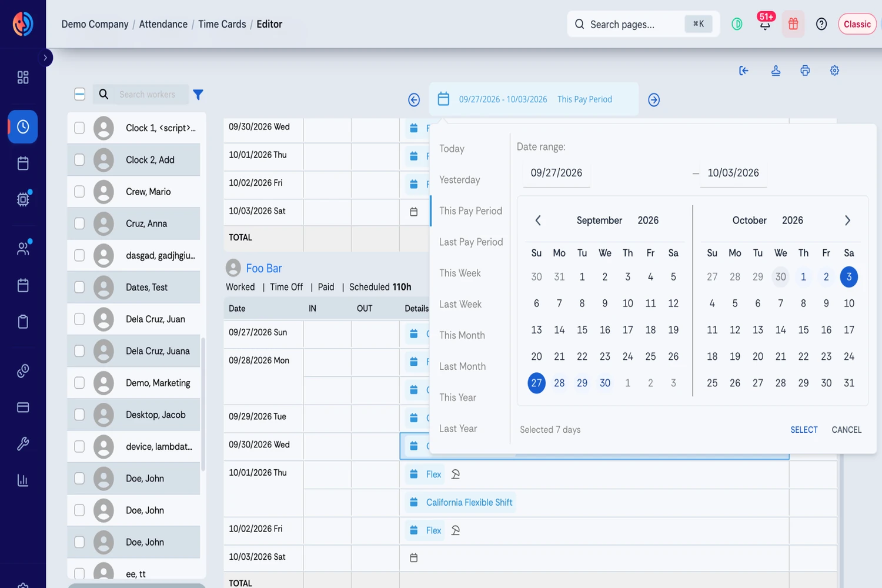Open the notifications bell icon
This screenshot has width=882, height=588.
coord(765,24)
